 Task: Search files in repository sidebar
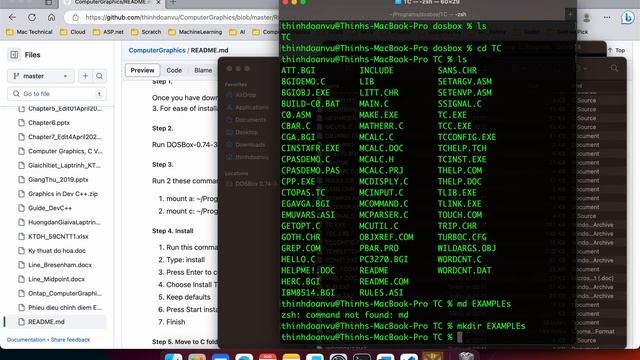99,76
